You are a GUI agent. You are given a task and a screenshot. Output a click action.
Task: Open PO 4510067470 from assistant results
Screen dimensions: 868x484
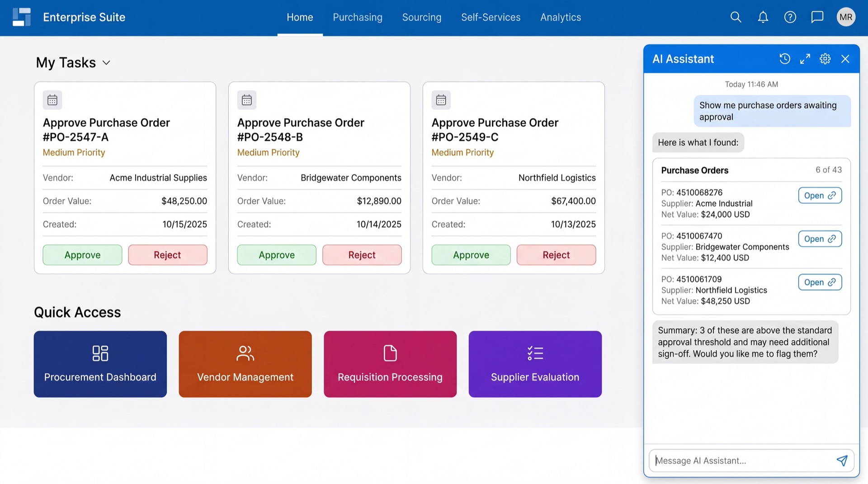[820, 239]
